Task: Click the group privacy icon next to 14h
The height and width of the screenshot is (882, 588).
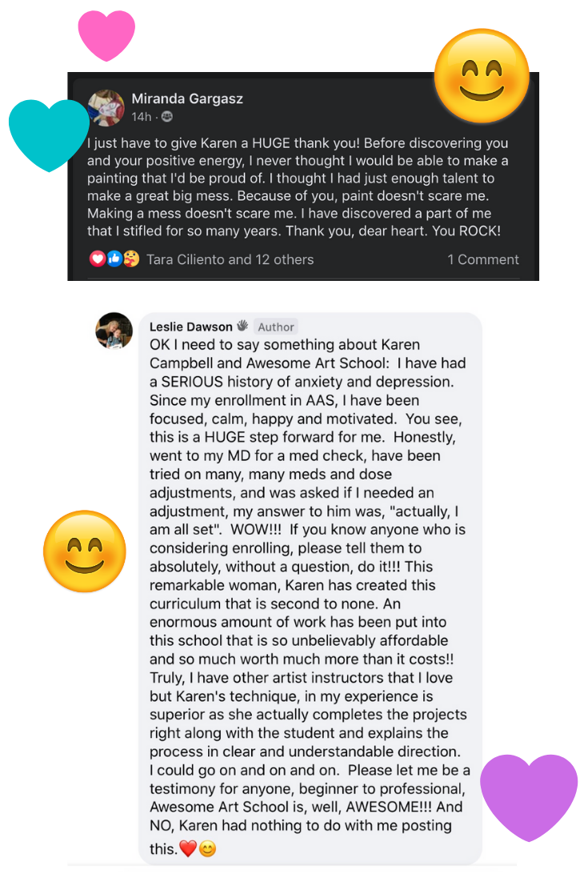Action: [x=167, y=116]
